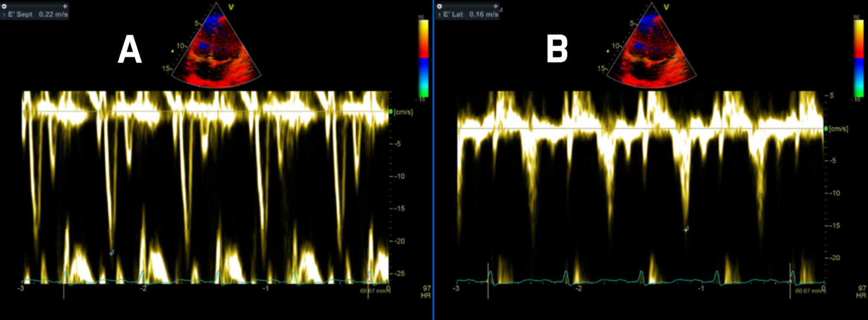
Task: Select the 0.16 m/s measurement value
Action: 483,14
